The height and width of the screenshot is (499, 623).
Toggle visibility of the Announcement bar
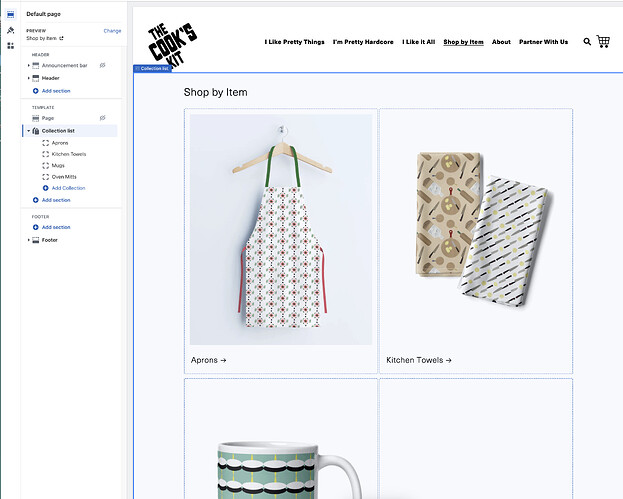pyautogui.click(x=103, y=66)
